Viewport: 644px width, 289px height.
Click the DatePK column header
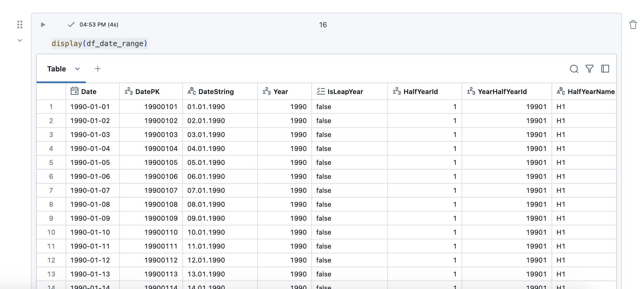coord(147,91)
